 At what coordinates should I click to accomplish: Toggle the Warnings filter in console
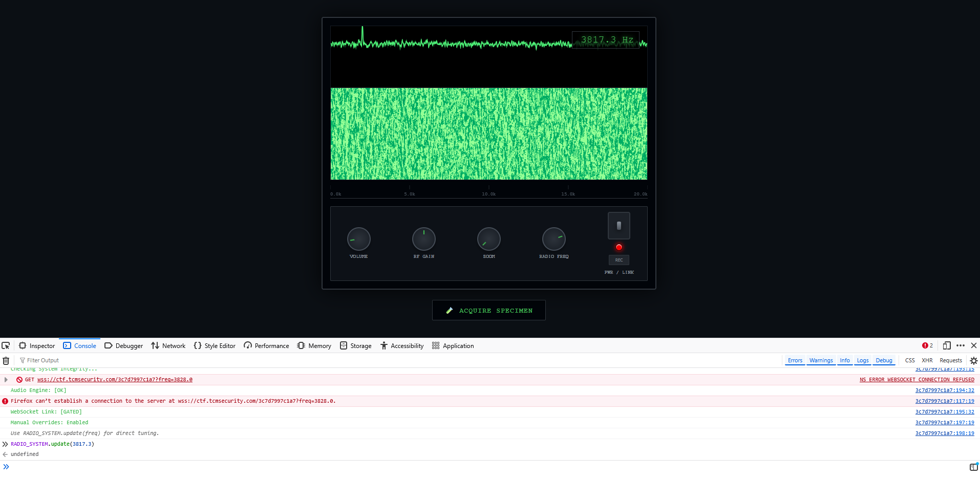click(821, 361)
